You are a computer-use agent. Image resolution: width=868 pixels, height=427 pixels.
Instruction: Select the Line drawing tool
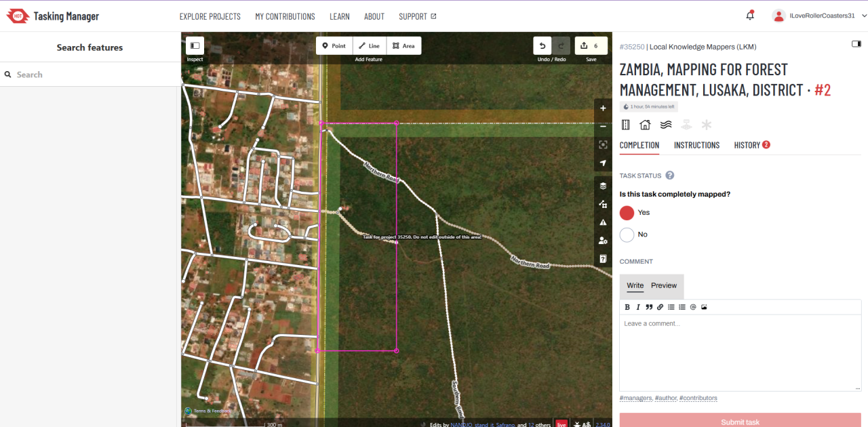point(370,45)
